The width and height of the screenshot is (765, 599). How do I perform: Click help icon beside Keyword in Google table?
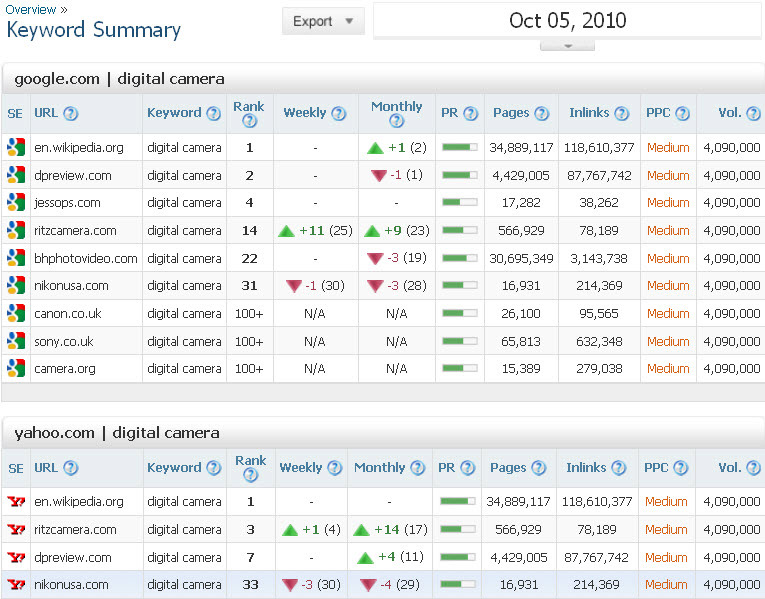(x=213, y=114)
